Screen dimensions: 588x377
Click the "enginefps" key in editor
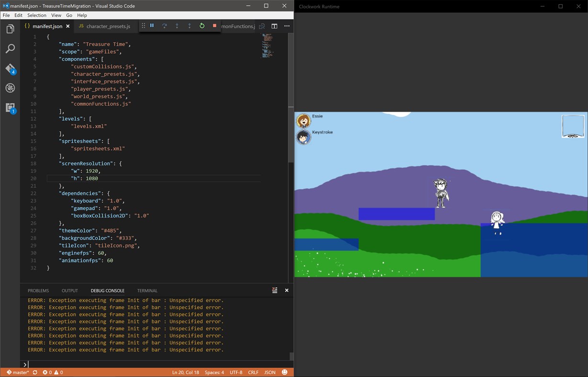pos(75,253)
